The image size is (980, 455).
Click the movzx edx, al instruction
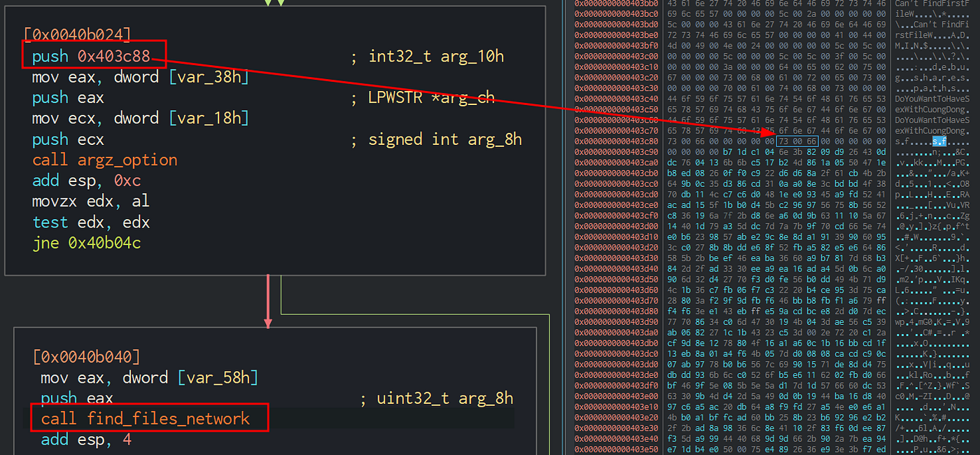tap(90, 202)
